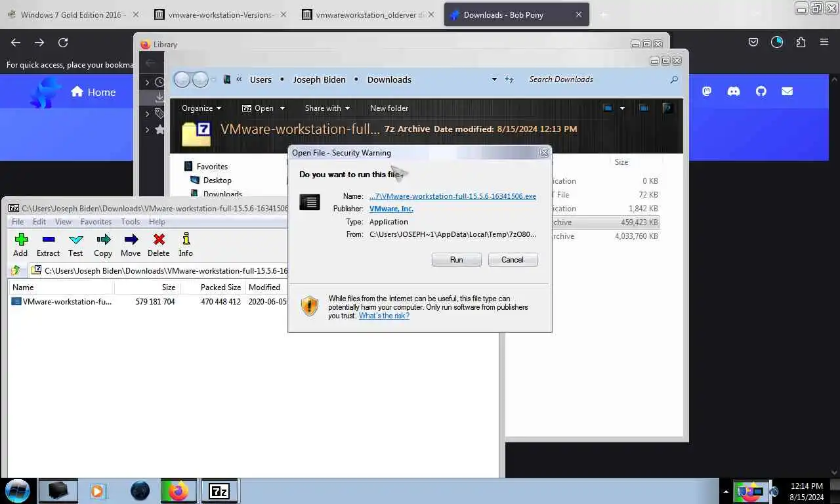This screenshot has width=840, height=504.
Task: Open 7-Zip from the taskbar
Action: [x=219, y=490]
